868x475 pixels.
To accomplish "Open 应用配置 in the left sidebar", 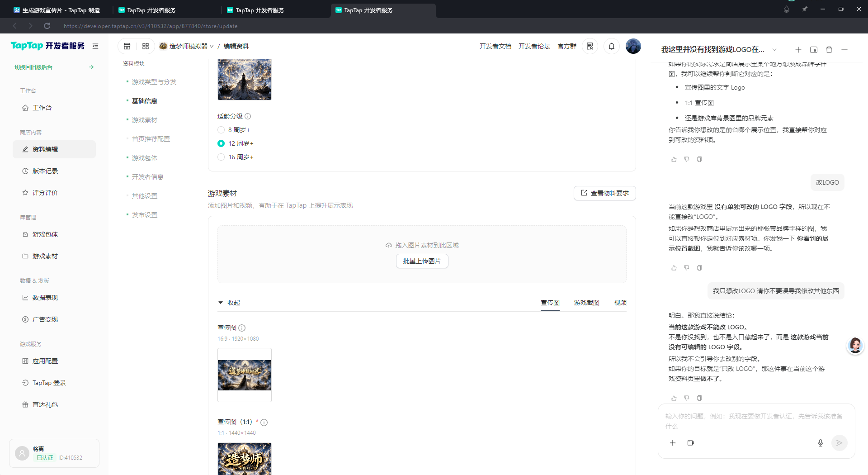I will pos(54,361).
